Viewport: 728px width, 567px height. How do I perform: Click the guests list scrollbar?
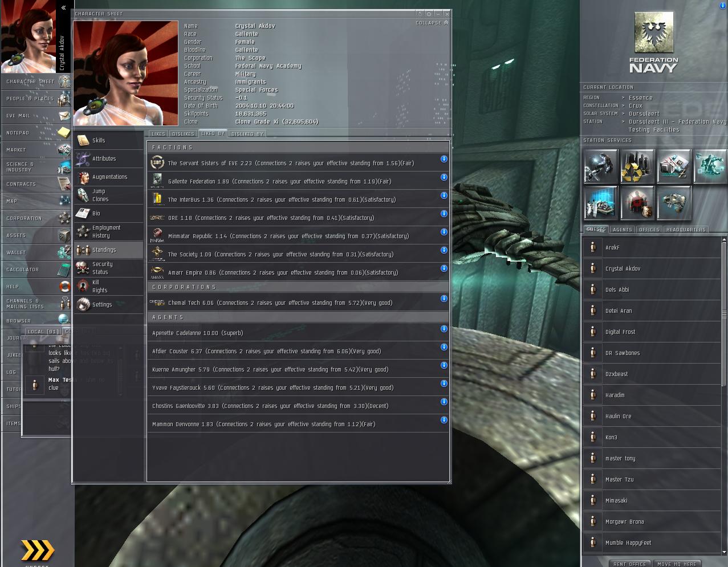[x=724, y=313]
